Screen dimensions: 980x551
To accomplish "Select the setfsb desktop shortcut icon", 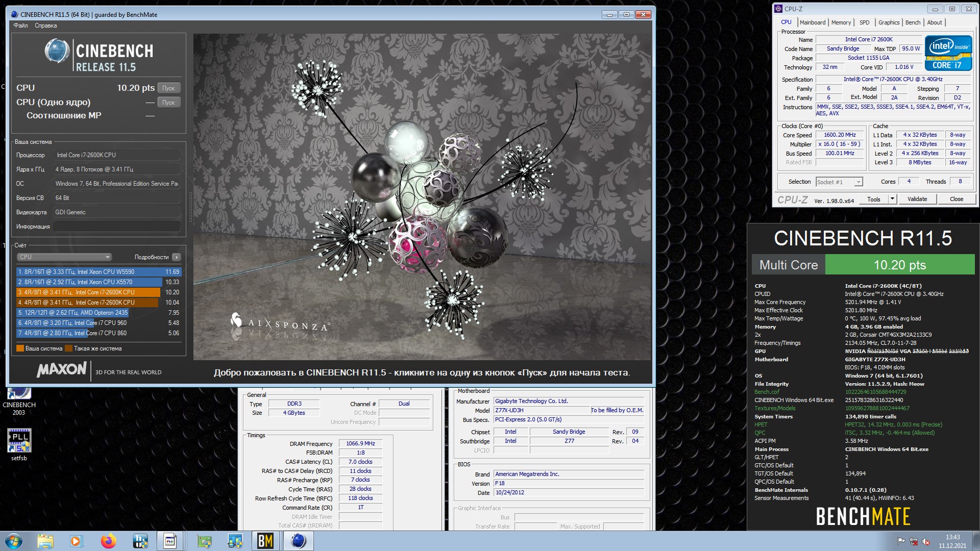I will pos(19,444).
